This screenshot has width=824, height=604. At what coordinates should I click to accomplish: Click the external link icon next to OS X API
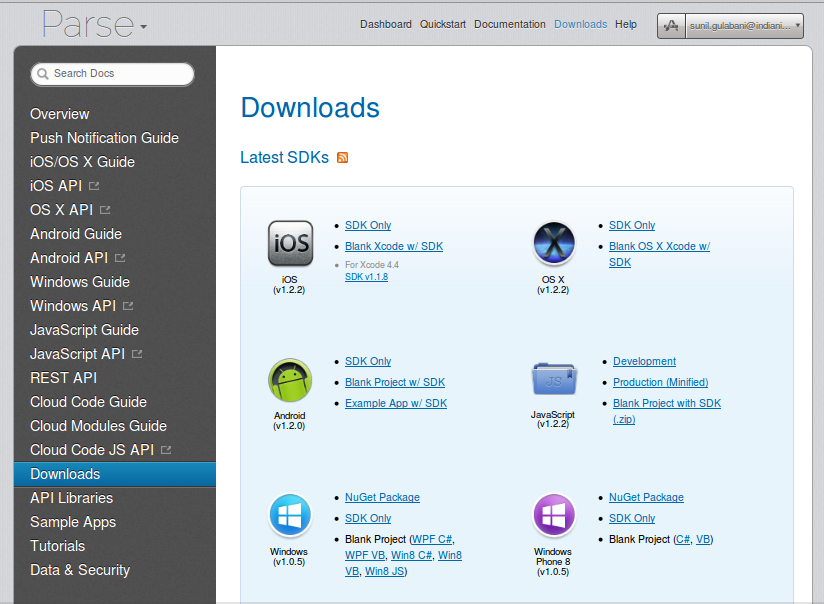(x=105, y=210)
